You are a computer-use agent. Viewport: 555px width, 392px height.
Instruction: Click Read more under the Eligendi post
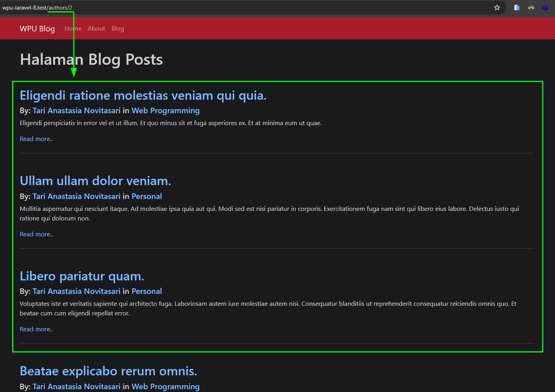pos(36,139)
